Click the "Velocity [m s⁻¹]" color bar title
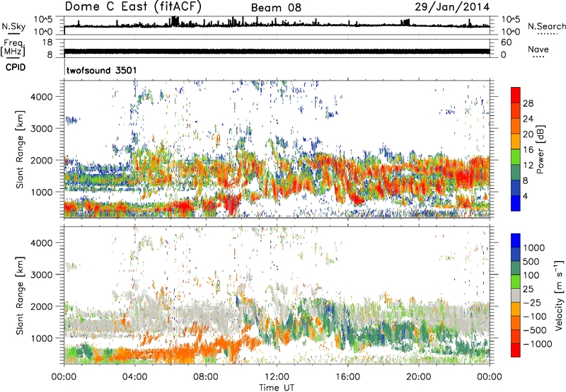 [559, 295]
